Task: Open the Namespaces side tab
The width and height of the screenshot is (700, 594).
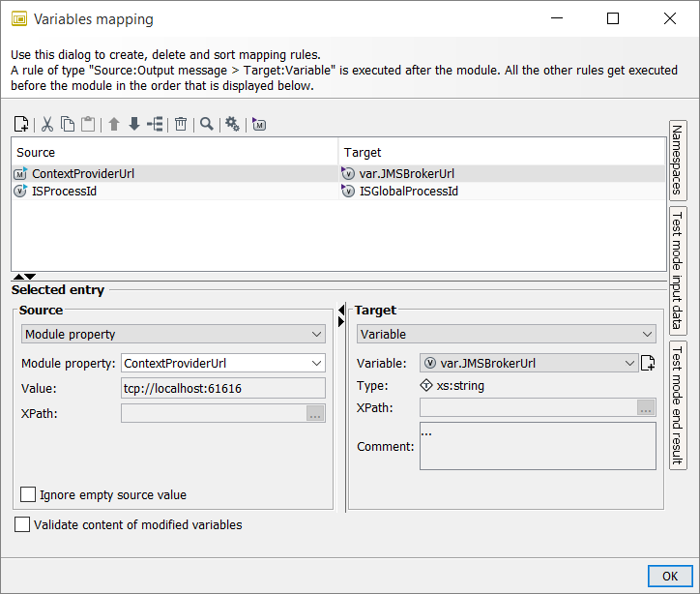Action: [x=677, y=160]
